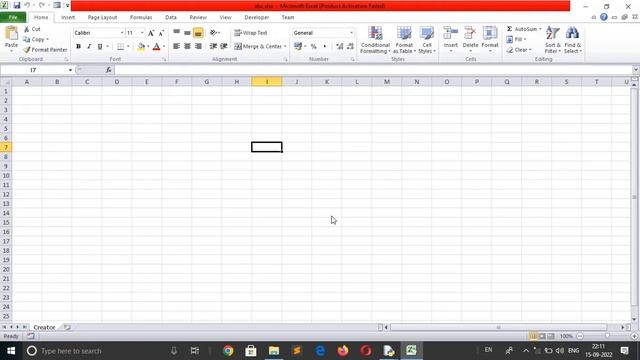Apply the yellow fill color bucket

coord(141,47)
